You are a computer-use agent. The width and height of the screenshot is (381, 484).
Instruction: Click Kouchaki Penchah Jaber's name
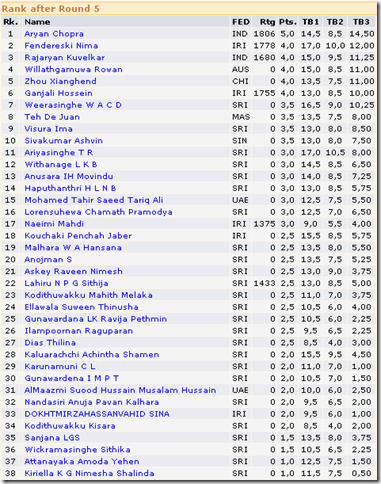click(78, 236)
